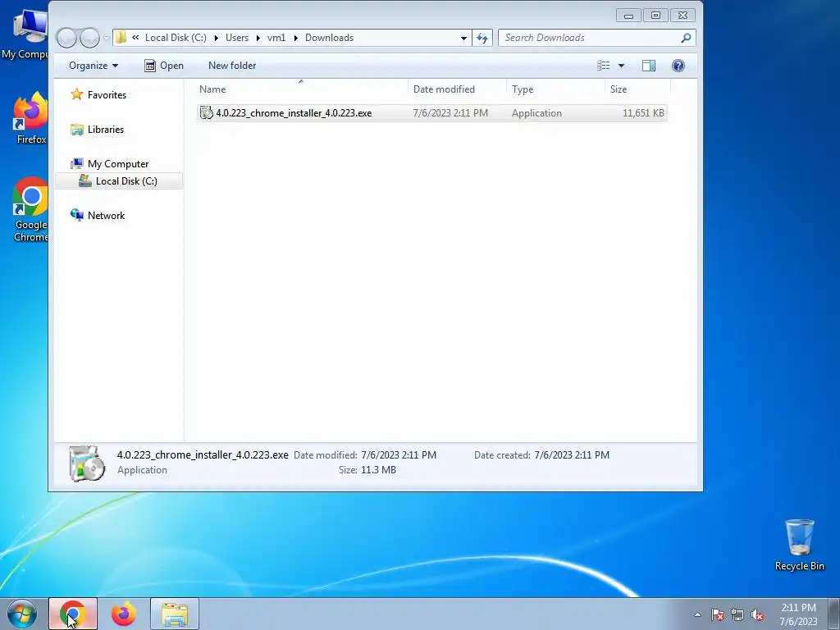Select Local Disk (C:) in address path
This screenshot has height=630, width=840.
tap(176, 38)
